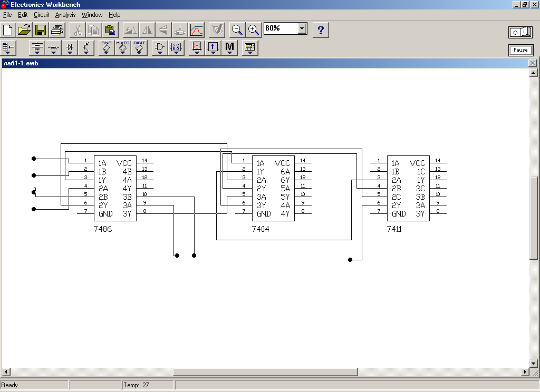Open the File menu

click(x=7, y=15)
